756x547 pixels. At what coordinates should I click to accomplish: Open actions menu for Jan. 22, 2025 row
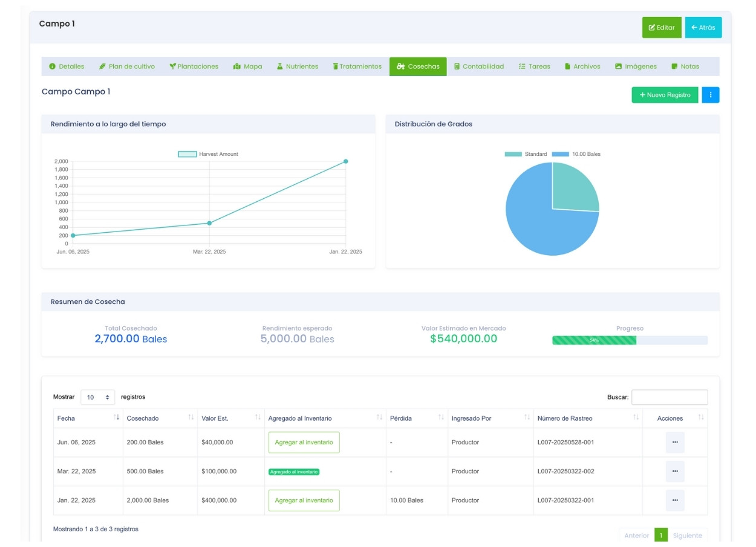[x=675, y=500]
